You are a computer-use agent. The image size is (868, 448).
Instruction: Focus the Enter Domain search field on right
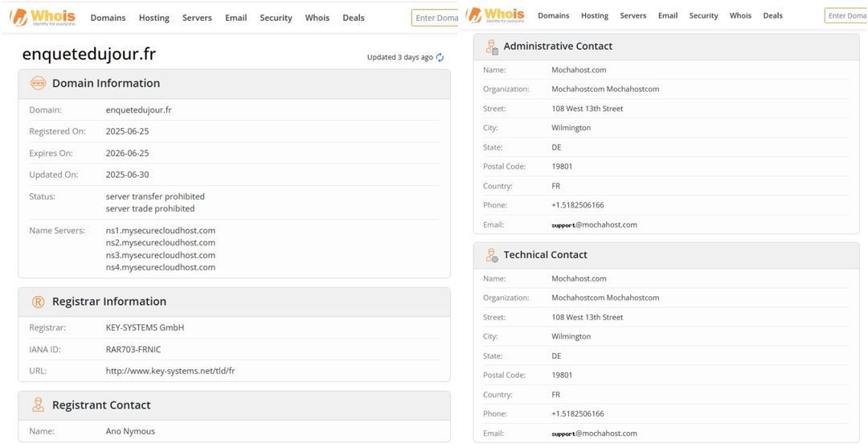[845, 15]
